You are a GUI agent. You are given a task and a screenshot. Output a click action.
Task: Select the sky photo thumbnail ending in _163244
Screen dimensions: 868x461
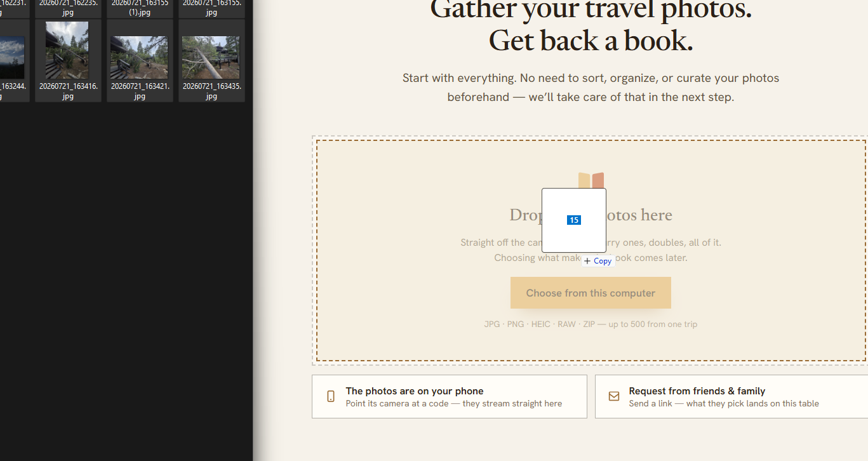pos(12,57)
